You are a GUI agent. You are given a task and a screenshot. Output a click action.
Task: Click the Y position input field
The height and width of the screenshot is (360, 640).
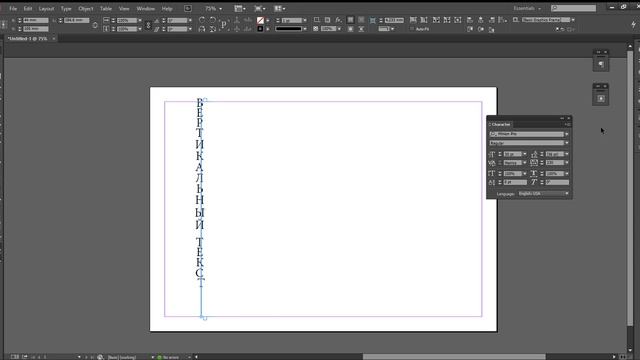point(36,29)
